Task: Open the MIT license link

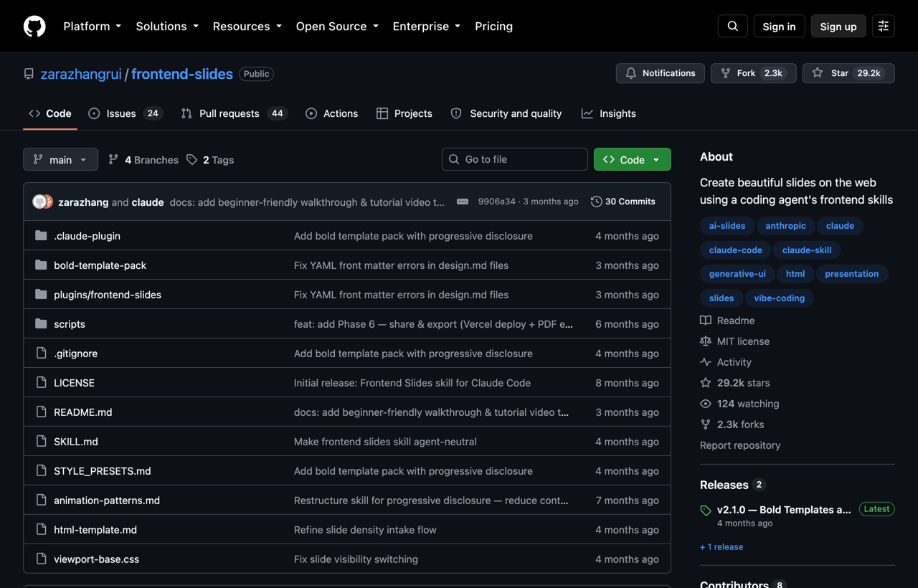Action: point(734,341)
